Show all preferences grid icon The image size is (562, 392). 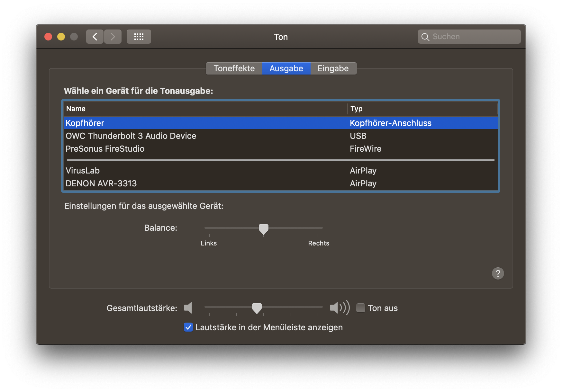coord(139,37)
